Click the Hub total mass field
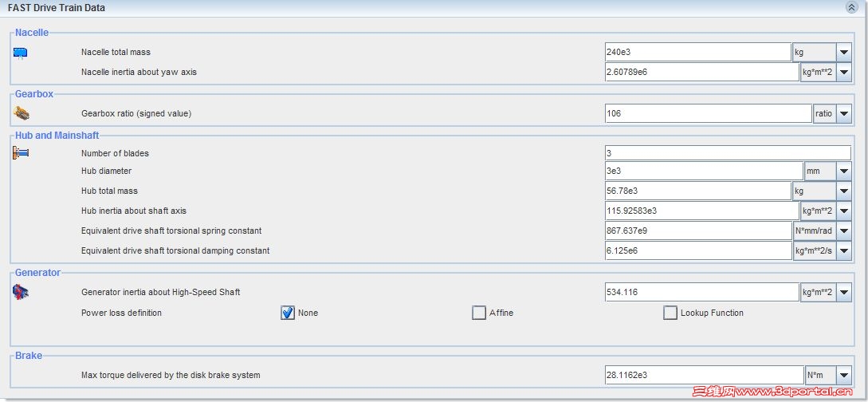The image size is (868, 402). point(698,191)
